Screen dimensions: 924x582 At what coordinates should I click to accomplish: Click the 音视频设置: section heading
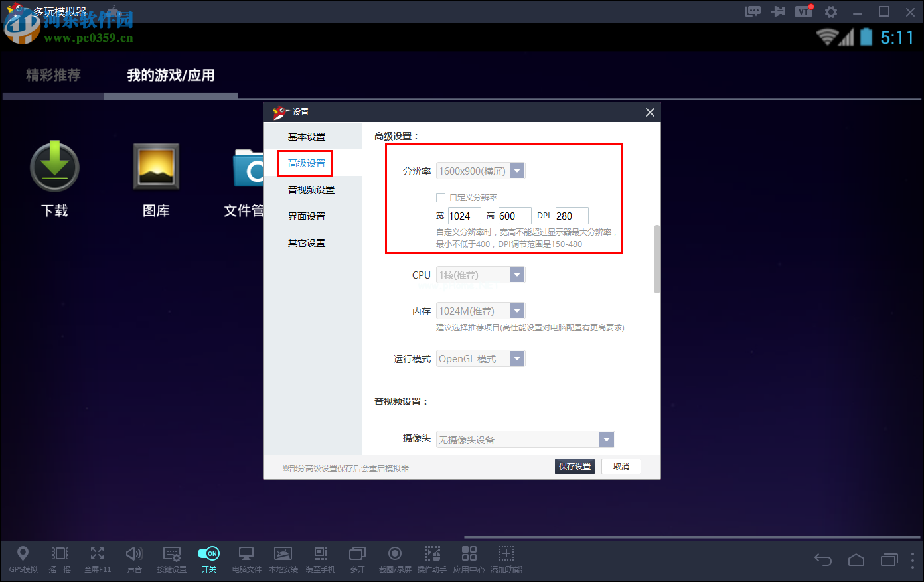coord(402,401)
